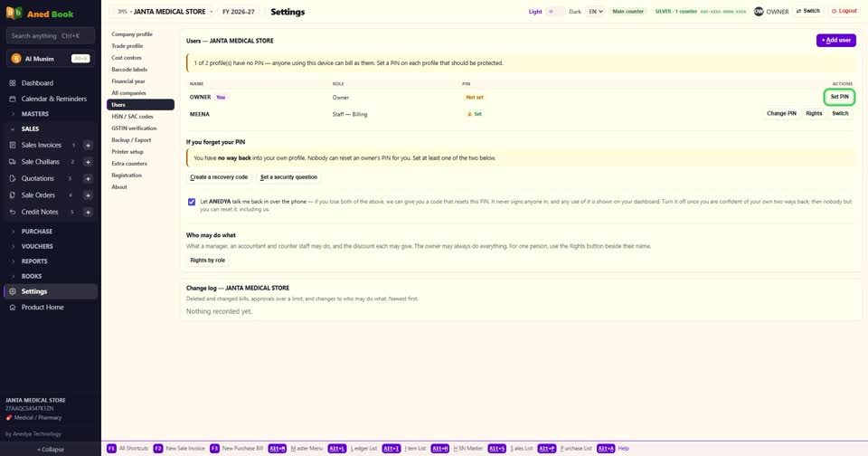Viewport: 868px width, 456px height.
Task: Open the About settings page
Action: 140,187
